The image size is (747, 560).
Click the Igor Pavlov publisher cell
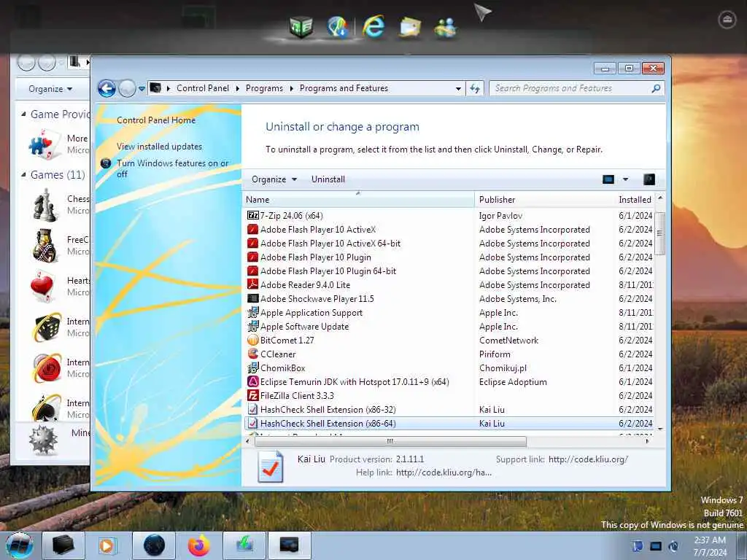pos(500,216)
